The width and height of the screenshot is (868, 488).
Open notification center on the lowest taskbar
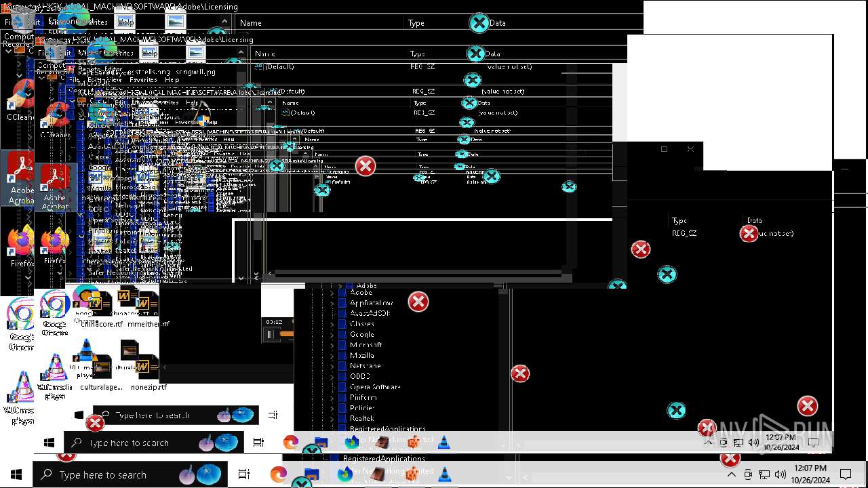pos(846,474)
